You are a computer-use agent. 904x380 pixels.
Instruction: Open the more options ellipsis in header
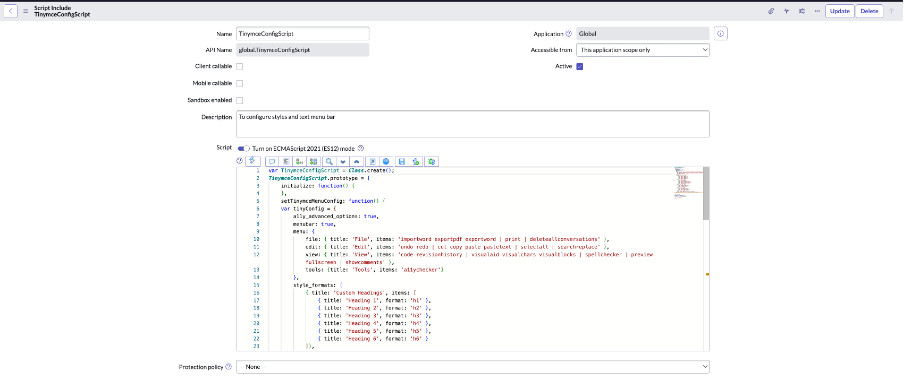tap(817, 11)
